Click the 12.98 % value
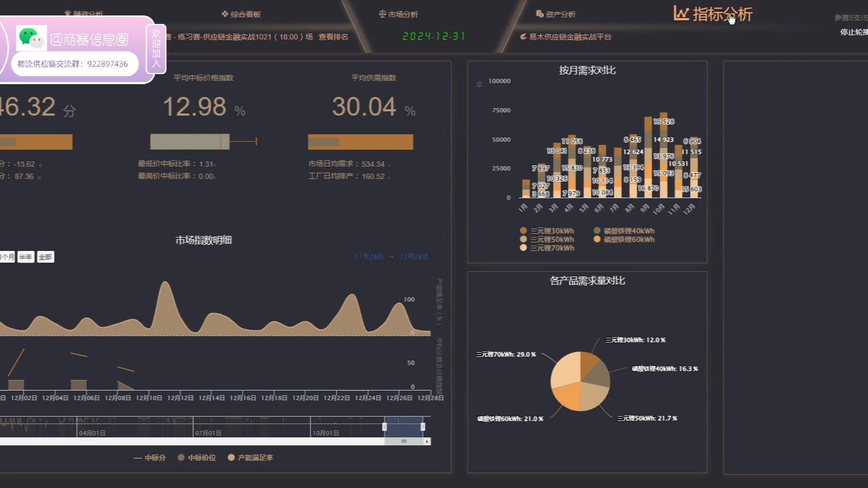The height and width of the screenshot is (488, 868). [204, 107]
